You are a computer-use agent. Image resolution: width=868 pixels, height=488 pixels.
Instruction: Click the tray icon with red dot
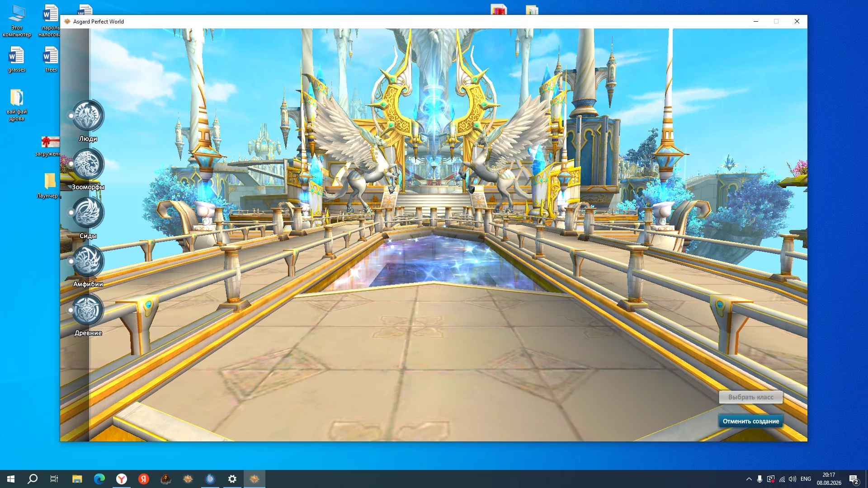(771, 479)
